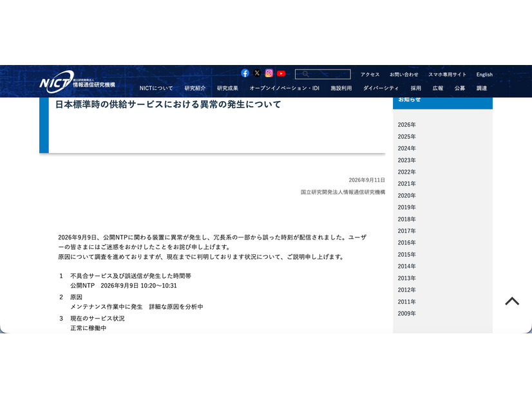Image resolution: width=532 pixels, height=399 pixels.
Task: Select 2016年 in the news archive
Action: pyautogui.click(x=406, y=243)
